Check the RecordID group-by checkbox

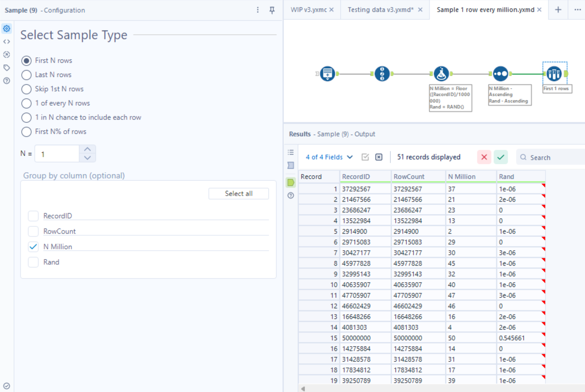coord(33,216)
